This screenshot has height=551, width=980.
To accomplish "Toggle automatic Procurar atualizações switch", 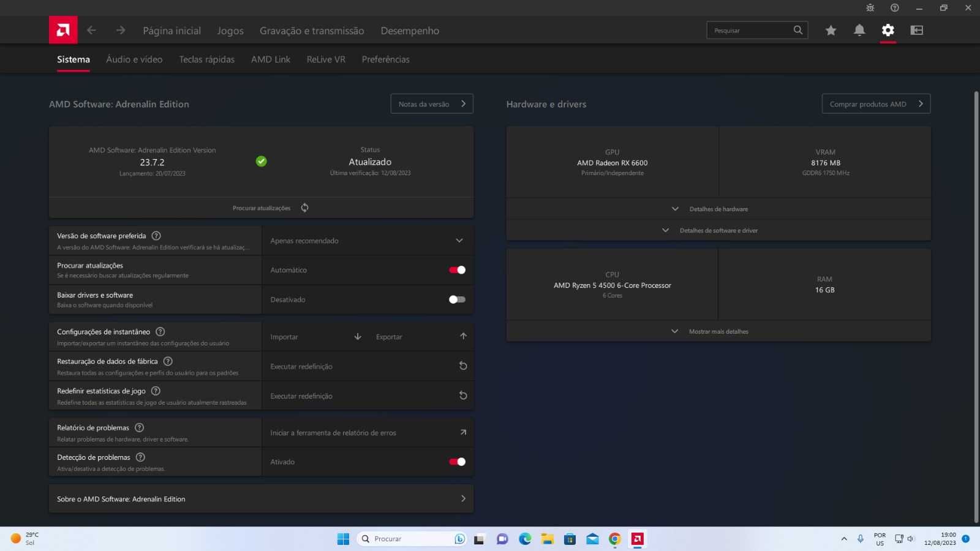I will tap(457, 270).
